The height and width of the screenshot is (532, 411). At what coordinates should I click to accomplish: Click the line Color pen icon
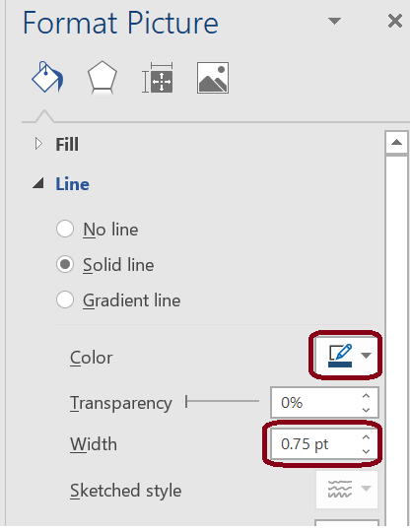[x=340, y=356]
